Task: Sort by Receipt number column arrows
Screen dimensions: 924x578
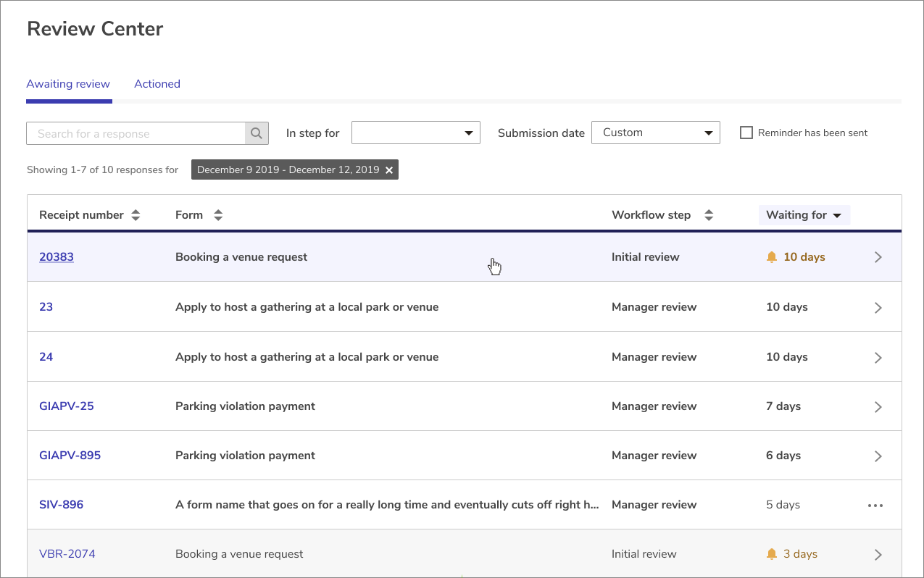Action: click(x=136, y=215)
